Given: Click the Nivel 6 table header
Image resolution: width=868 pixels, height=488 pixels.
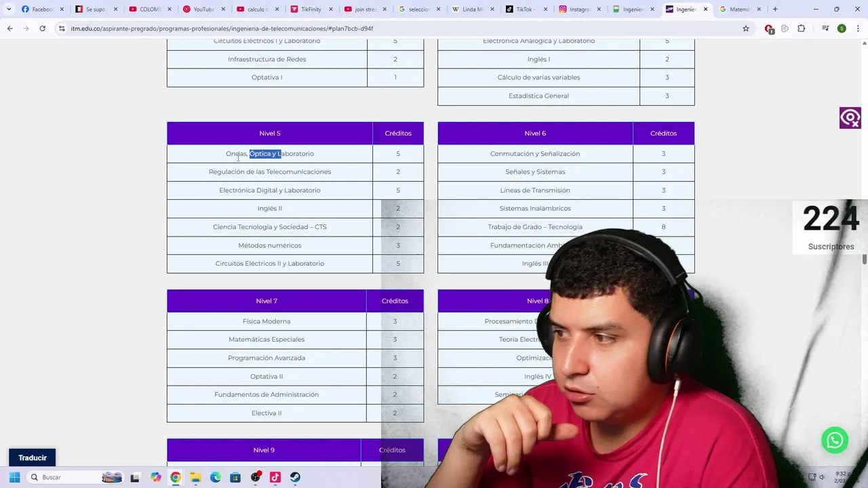Looking at the screenshot, I should pos(535,134).
